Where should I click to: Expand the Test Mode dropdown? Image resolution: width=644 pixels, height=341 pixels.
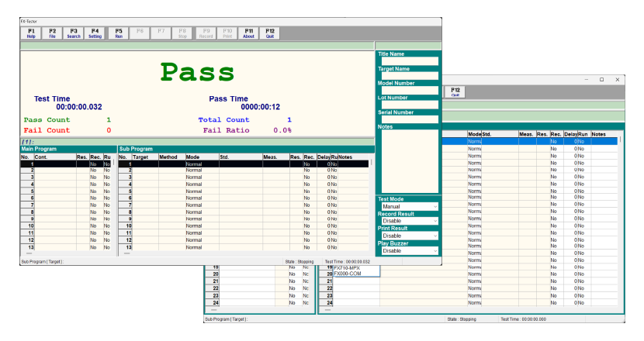click(x=408, y=207)
